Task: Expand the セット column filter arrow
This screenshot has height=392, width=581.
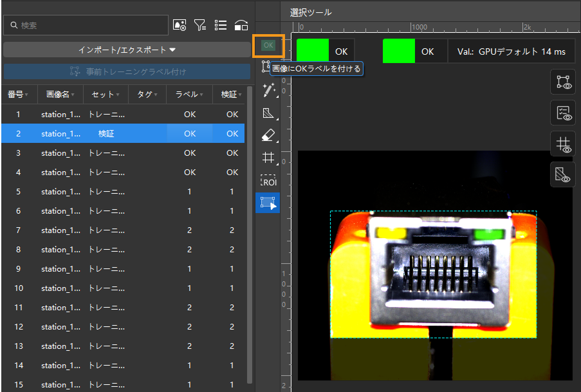Action: pos(118,95)
